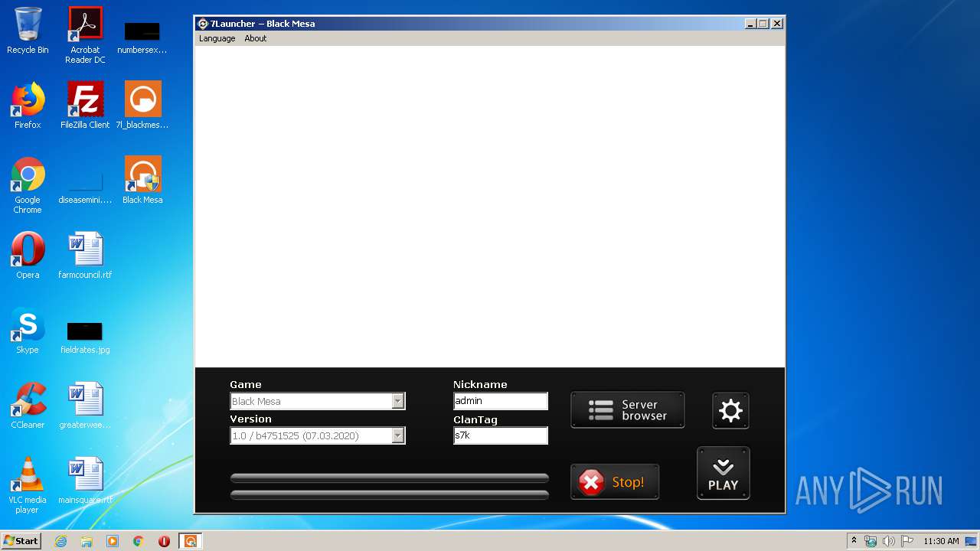The image size is (980, 551).
Task: Switch to 7Launcher taskbar button
Action: point(191,540)
